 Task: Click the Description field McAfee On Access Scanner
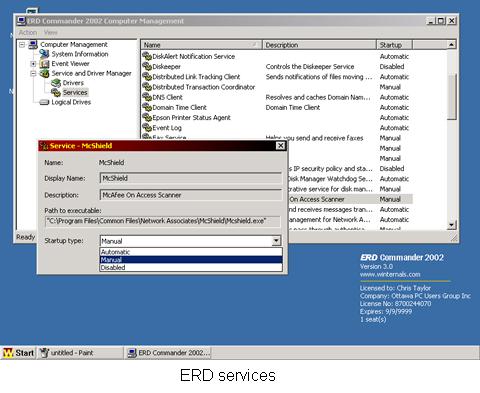(x=191, y=195)
